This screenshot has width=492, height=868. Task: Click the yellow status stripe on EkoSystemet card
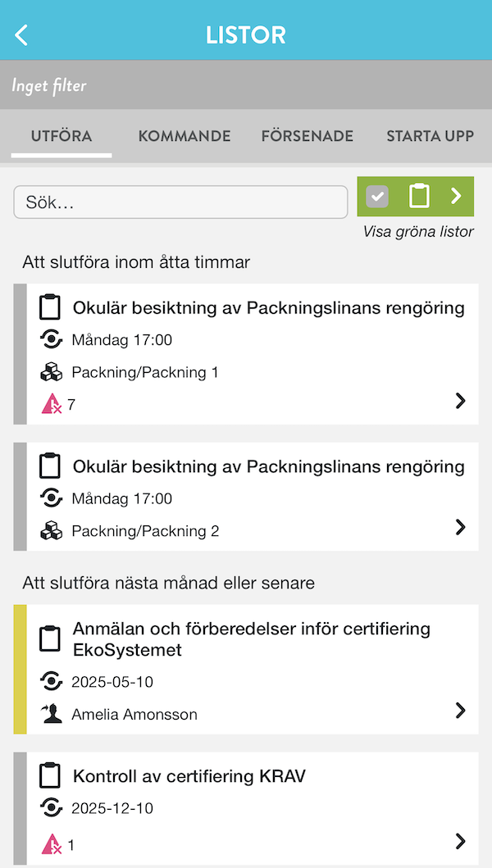(20, 669)
